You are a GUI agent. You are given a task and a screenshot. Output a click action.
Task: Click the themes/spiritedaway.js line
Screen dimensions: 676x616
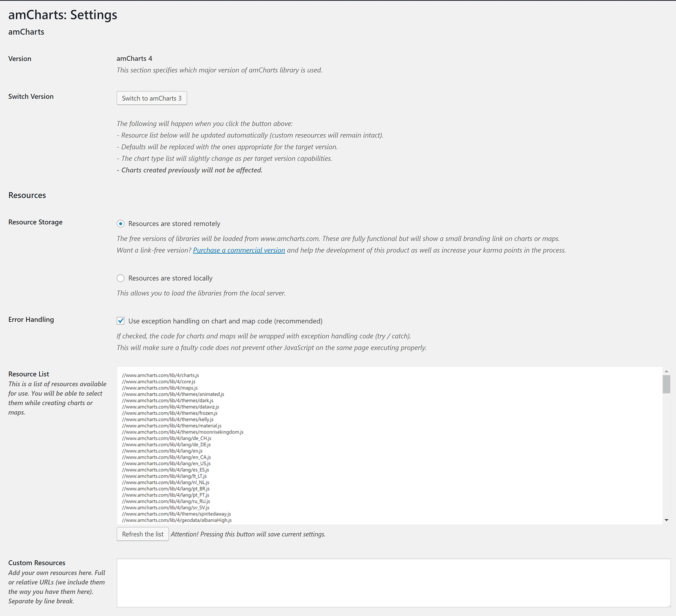177,514
